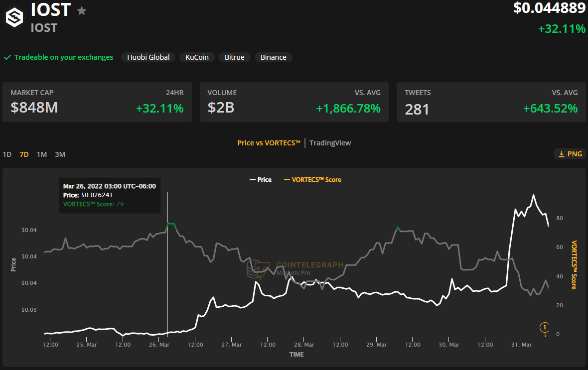Click the favorite star next to IOST
This screenshot has height=370, width=588.
pos(82,10)
